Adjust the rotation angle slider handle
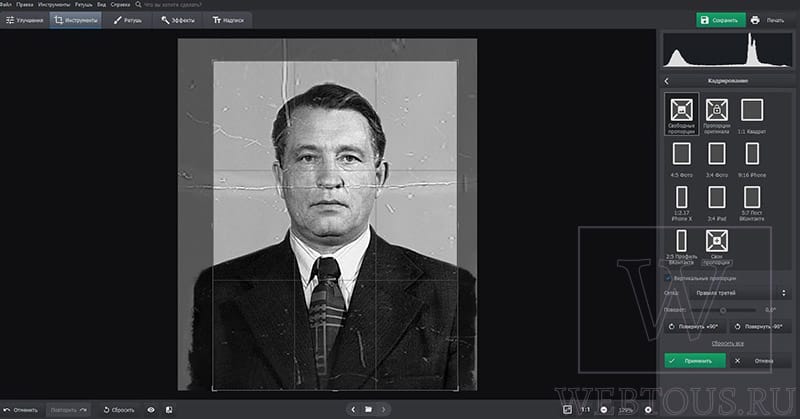This screenshot has height=419, width=800. (x=723, y=310)
